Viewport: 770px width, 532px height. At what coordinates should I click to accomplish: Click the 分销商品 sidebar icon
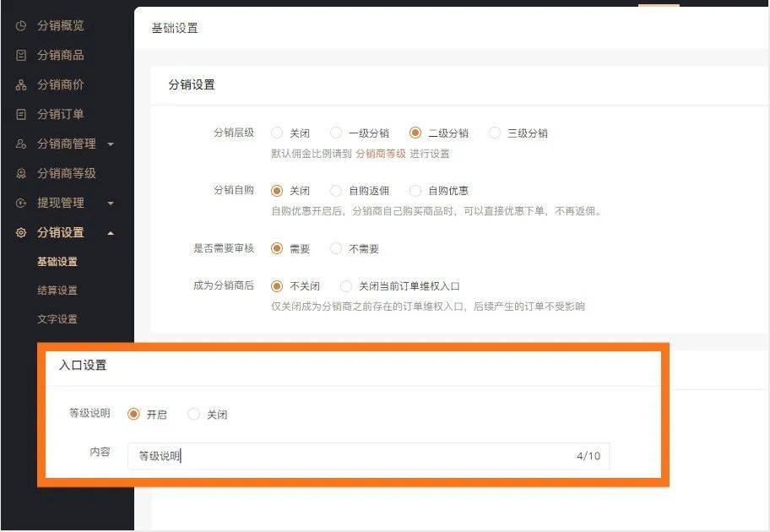(20, 55)
